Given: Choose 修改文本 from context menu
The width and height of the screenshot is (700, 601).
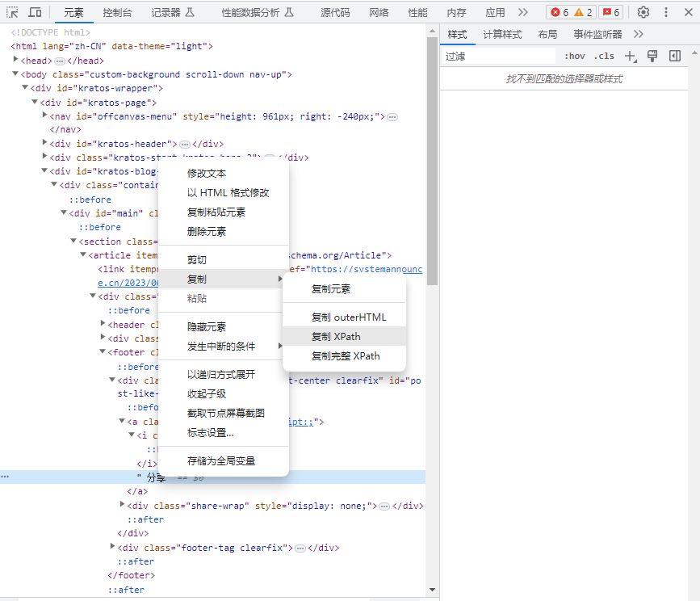Looking at the screenshot, I should 224,173.
